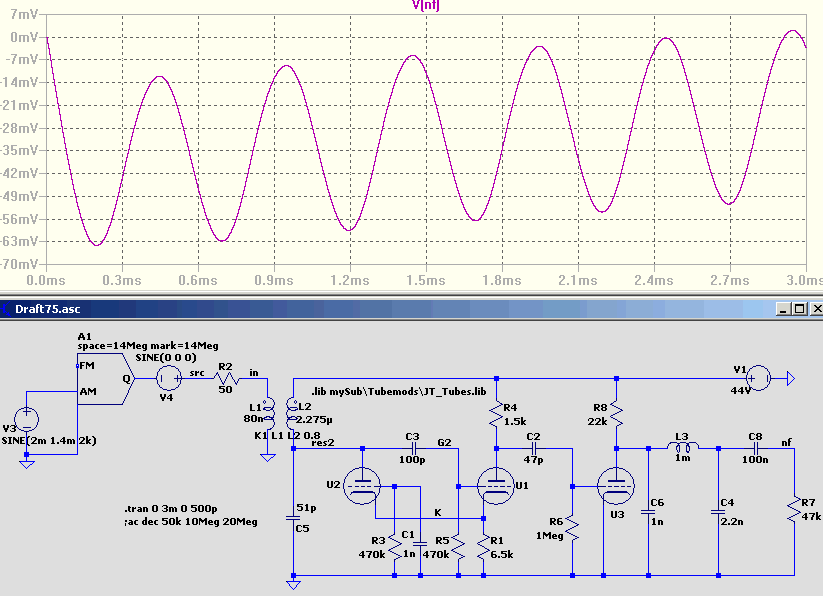Click the A1 modulator block
The image size is (823, 596).
click(x=106, y=379)
